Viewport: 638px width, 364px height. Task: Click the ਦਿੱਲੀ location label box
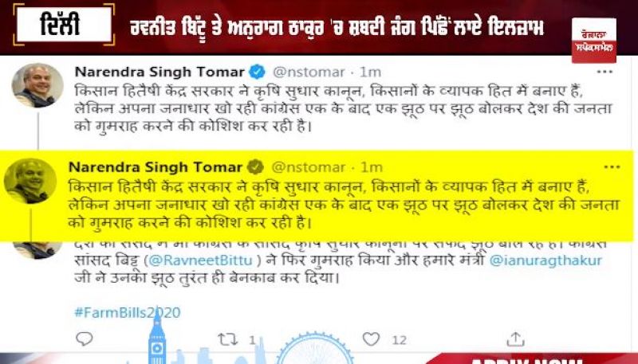tap(64, 25)
